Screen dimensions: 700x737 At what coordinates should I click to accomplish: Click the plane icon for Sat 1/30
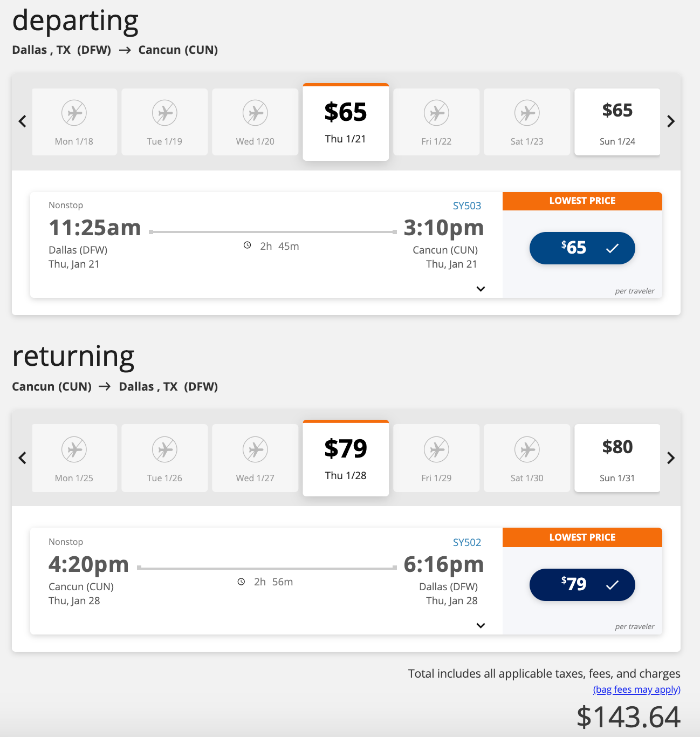click(x=527, y=449)
